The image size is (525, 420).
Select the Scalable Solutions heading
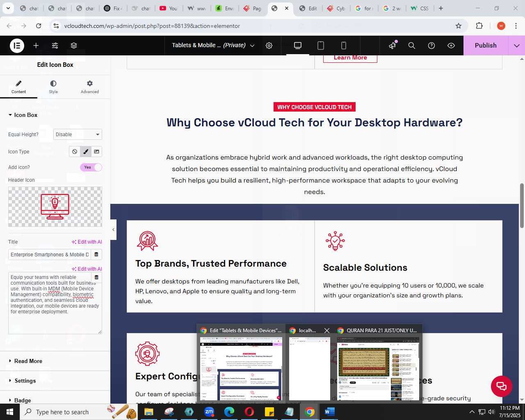coord(365,268)
